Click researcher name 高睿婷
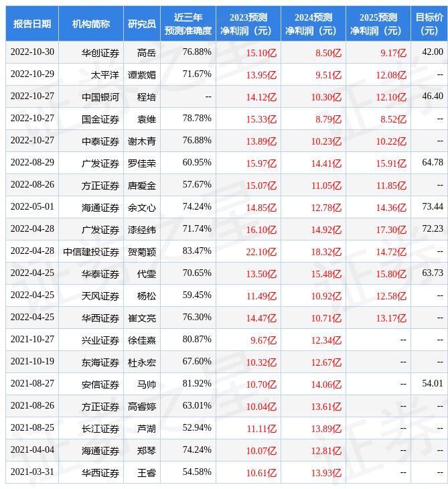The width and height of the screenshot is (448, 489). [142, 407]
